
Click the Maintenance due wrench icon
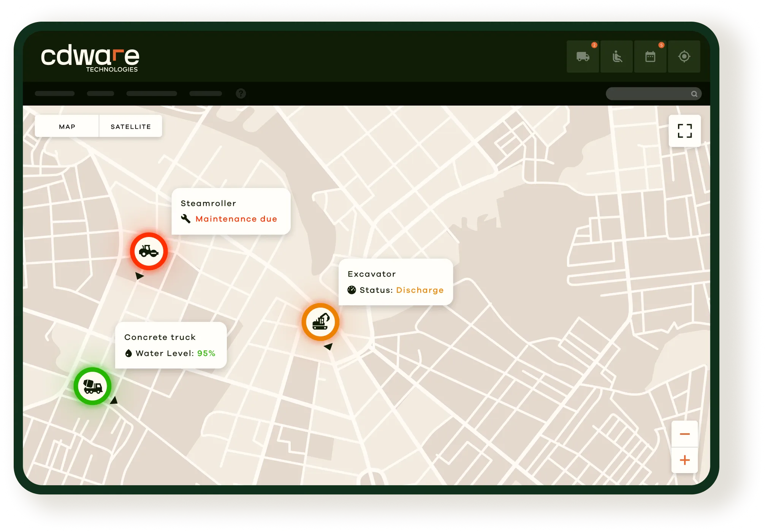coord(186,219)
